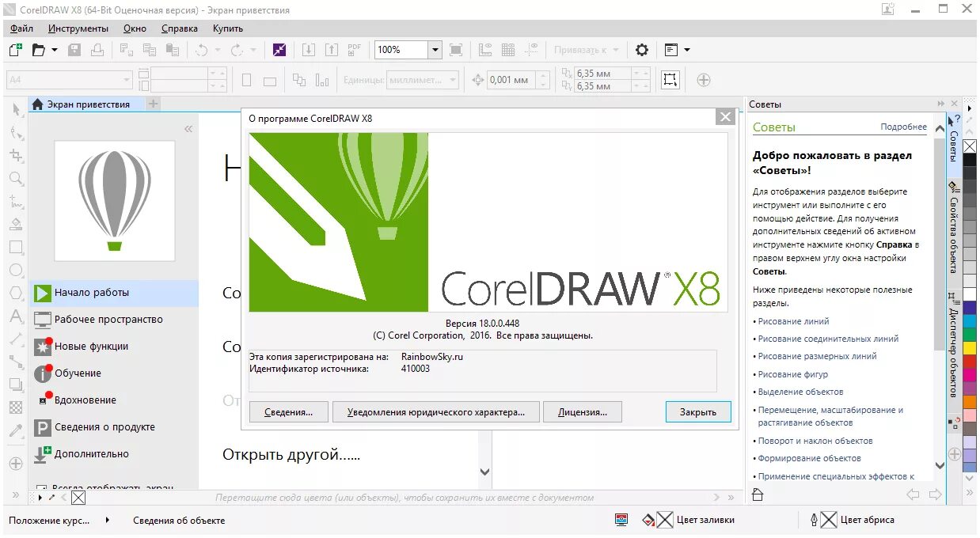Expand the Open folder dropdown arrow
Screen dimensions: 980x538
pos(55,50)
